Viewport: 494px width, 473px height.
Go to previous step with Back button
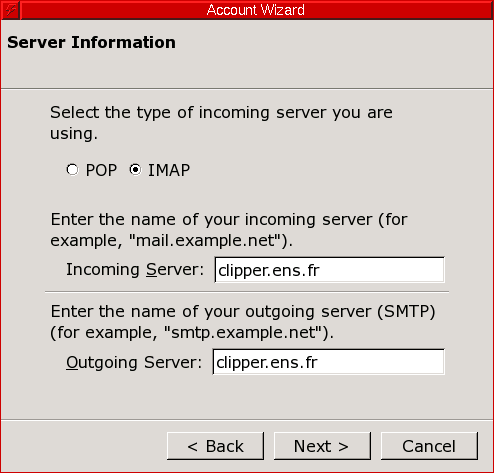215,446
